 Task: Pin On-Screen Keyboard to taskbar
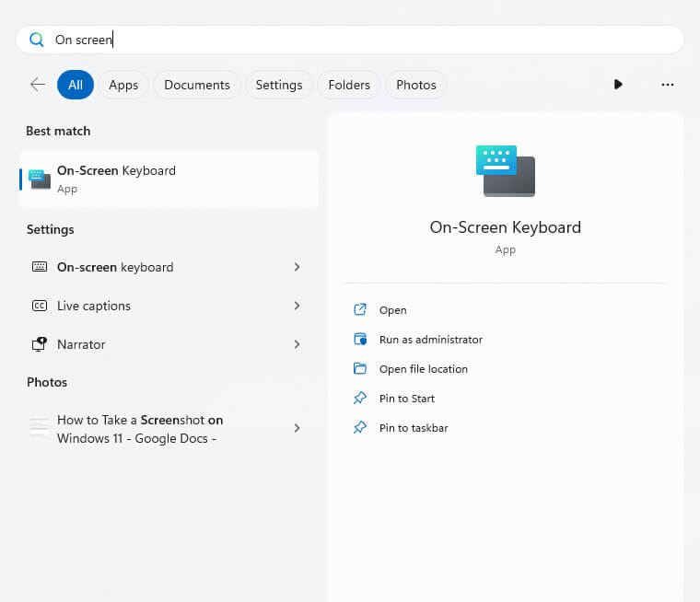click(x=414, y=428)
